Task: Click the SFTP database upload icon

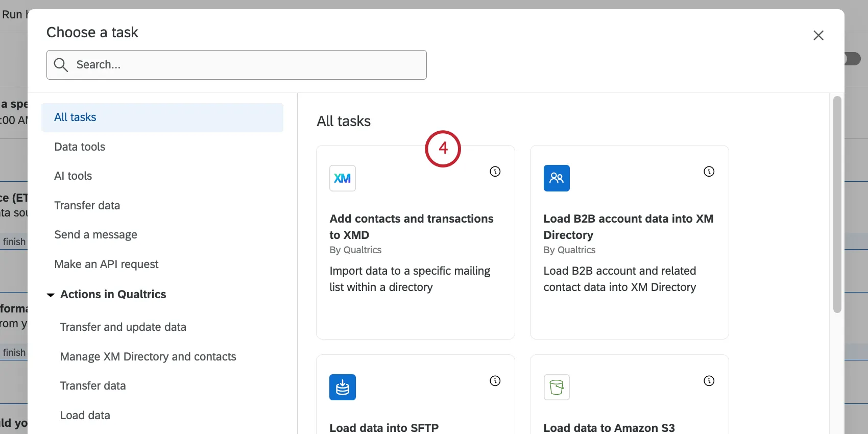Action: point(342,388)
